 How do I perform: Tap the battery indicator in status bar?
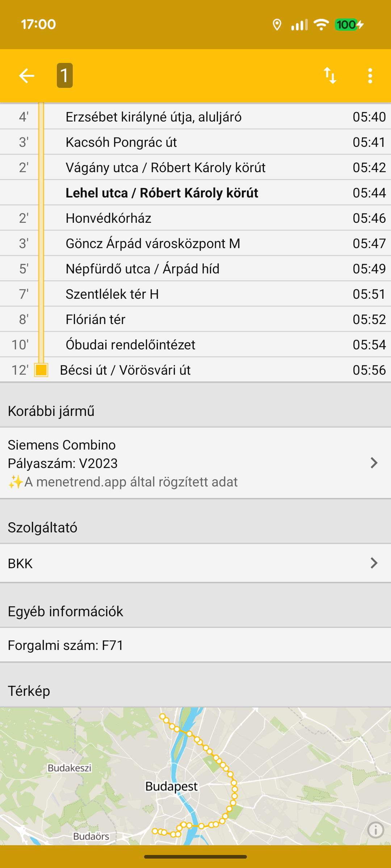tap(349, 25)
